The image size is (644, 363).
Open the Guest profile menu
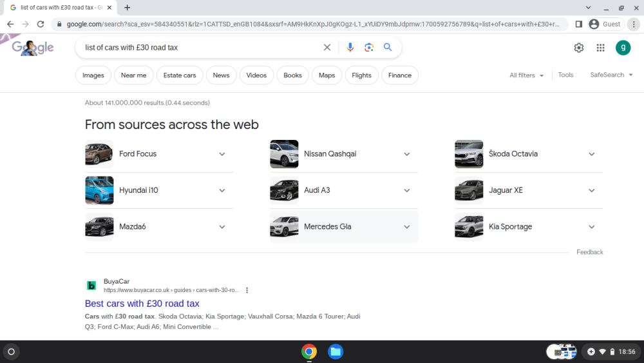point(605,25)
